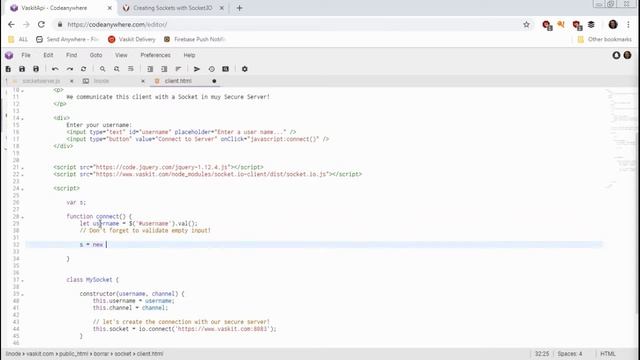Collapse the MySocket class fold at line 37
The height and width of the screenshot is (360, 640).
coord(22,280)
